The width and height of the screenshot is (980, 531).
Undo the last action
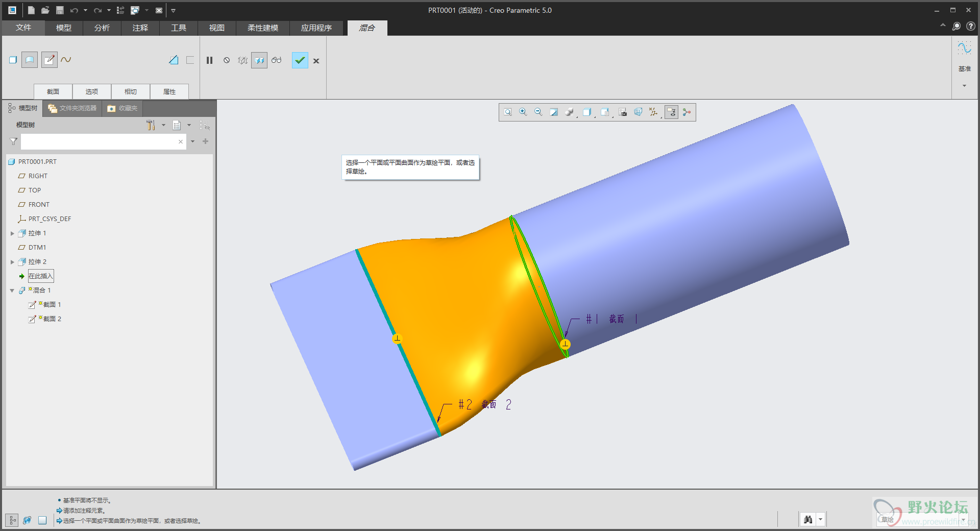click(x=74, y=10)
